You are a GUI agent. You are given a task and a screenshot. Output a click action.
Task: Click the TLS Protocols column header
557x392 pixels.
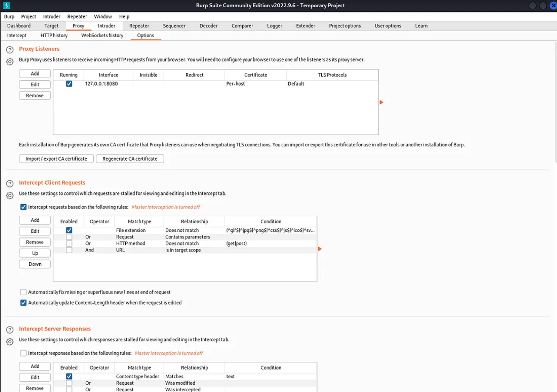tap(332, 75)
